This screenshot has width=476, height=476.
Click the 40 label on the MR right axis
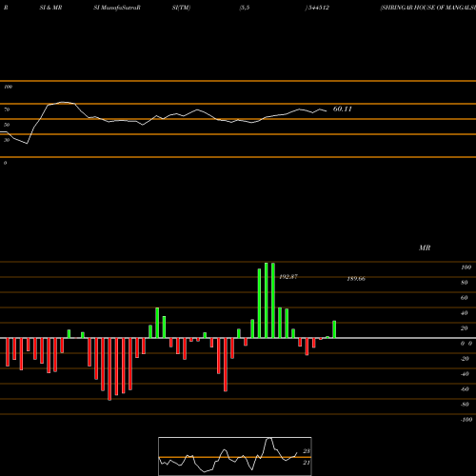tap(465, 313)
